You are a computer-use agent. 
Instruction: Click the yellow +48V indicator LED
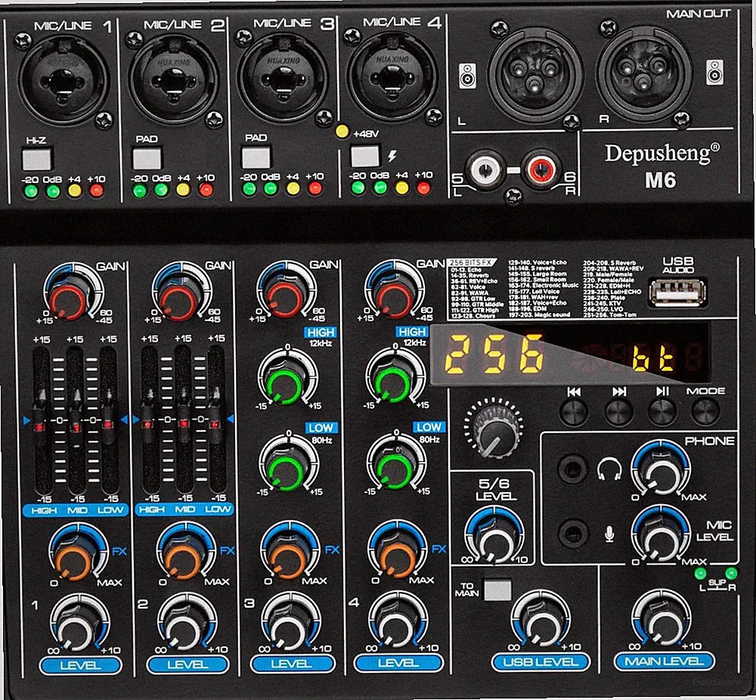tap(342, 132)
